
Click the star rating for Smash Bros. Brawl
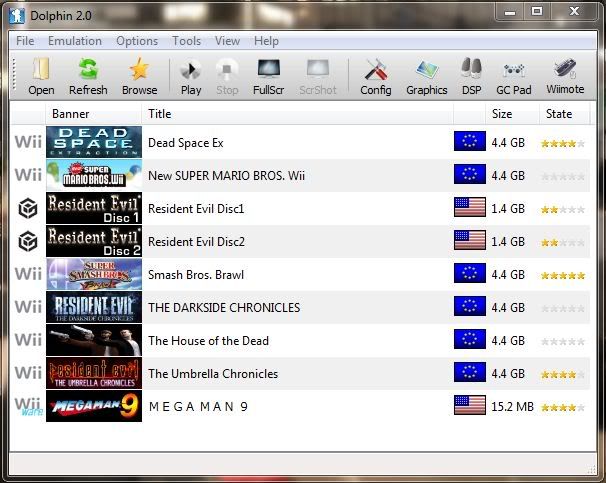[x=563, y=276]
